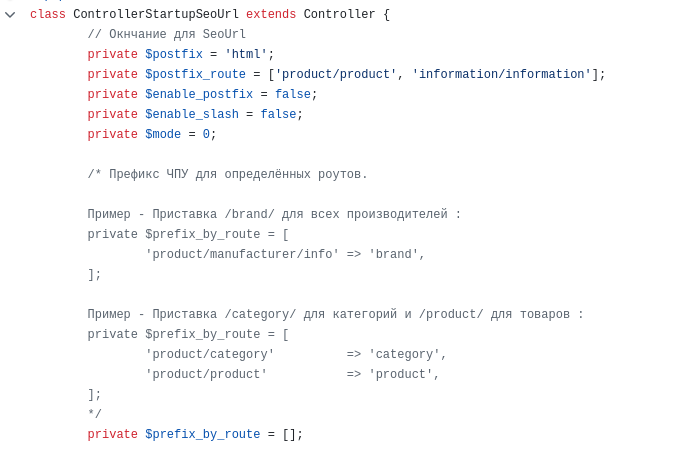Click the extends keyword
The width and height of the screenshot is (684, 464).
coord(271,15)
